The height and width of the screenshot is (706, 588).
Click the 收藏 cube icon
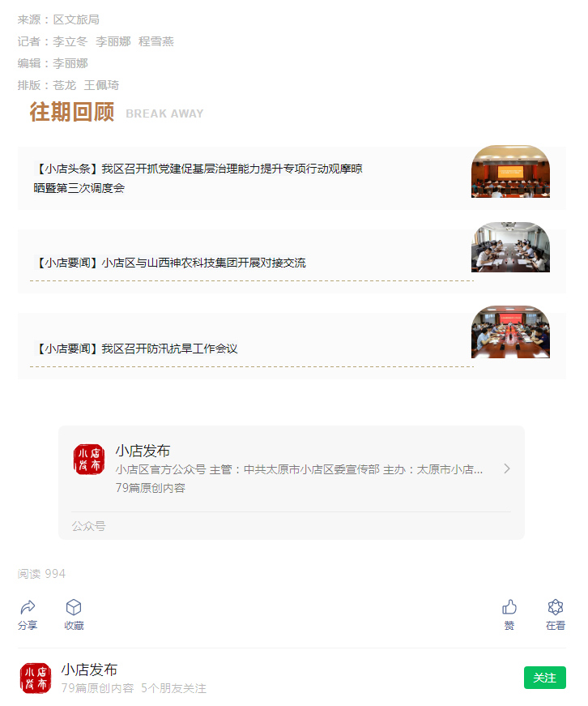tap(74, 607)
